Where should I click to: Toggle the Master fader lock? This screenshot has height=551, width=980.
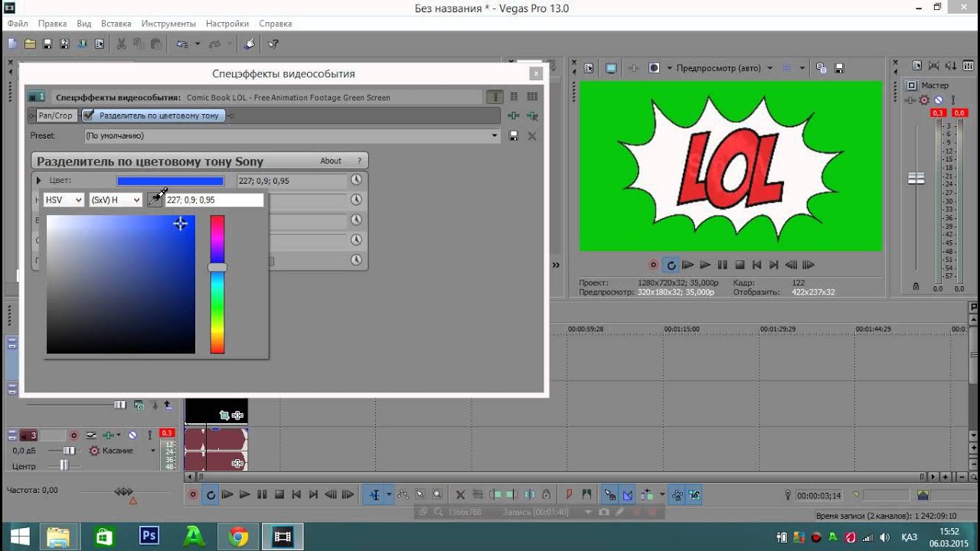coord(916,286)
